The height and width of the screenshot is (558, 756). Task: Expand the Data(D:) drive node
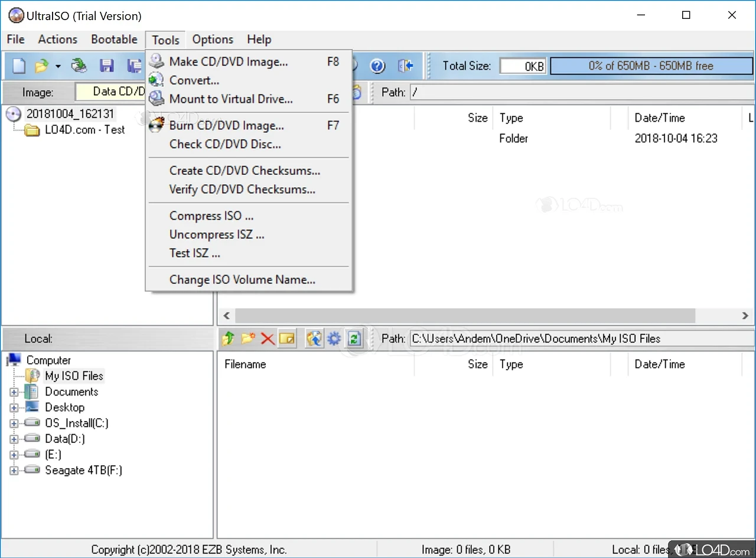tap(14, 439)
